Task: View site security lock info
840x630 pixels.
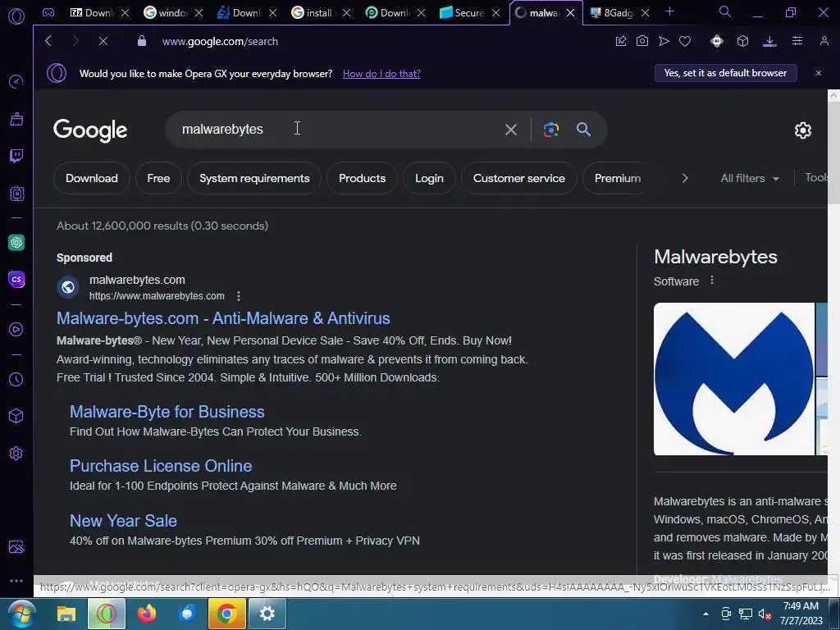Action: point(142,41)
